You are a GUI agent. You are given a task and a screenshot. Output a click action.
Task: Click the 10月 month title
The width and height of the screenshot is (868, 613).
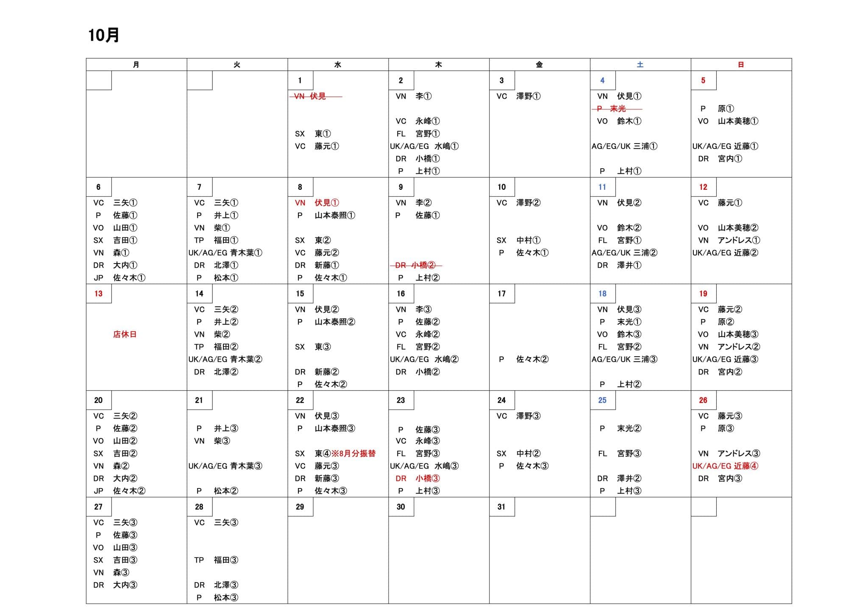103,35
